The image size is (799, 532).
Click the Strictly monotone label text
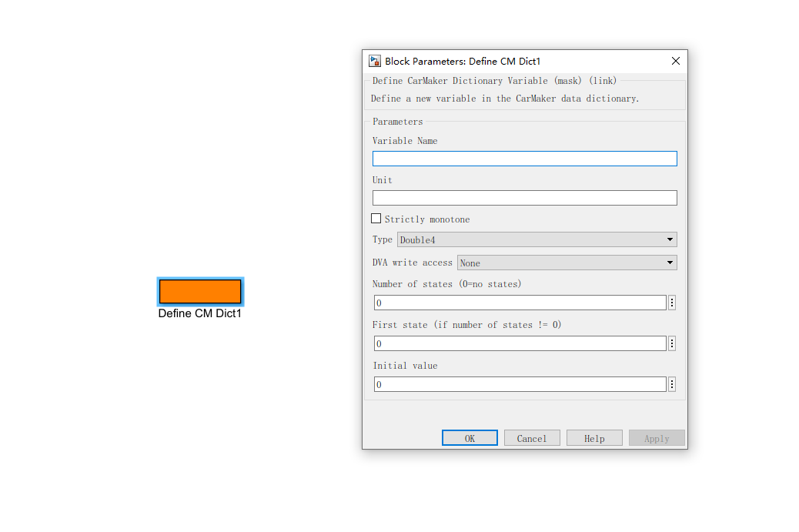[427, 219]
